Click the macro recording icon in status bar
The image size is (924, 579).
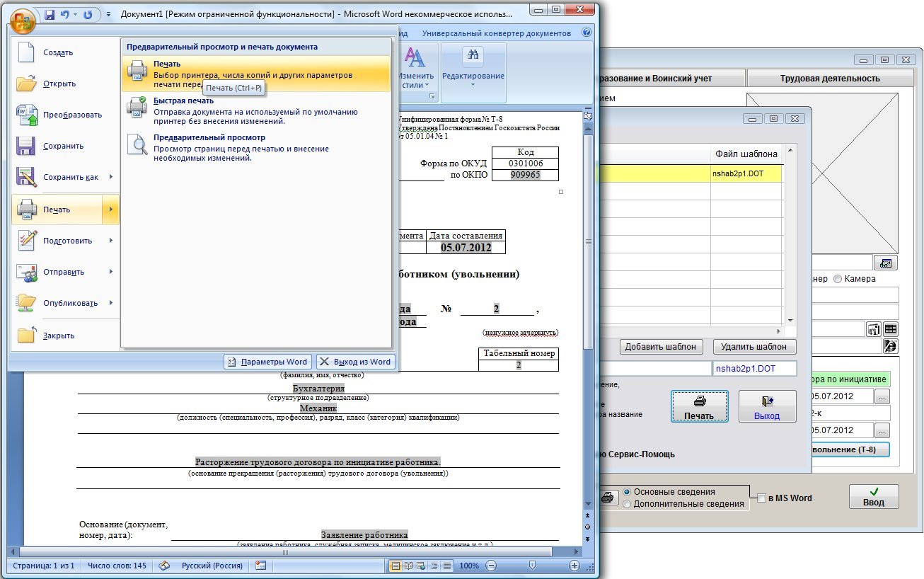pyautogui.click(x=260, y=566)
